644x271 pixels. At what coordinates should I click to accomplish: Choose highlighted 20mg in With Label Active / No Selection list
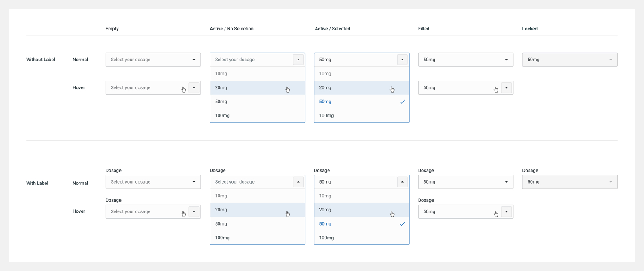click(258, 210)
